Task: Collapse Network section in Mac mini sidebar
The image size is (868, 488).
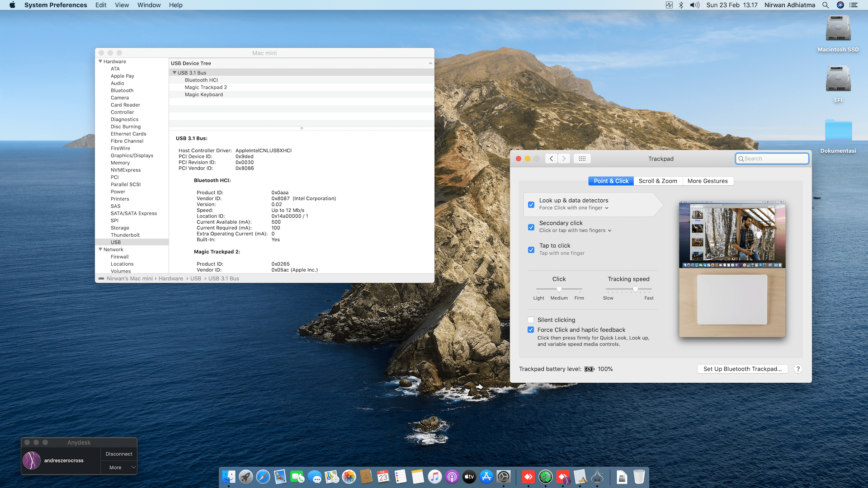Action: (x=100, y=249)
